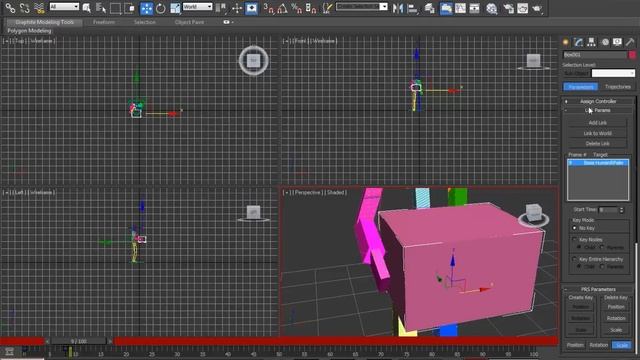
Task: Switch to Freeform ribbon tab
Action: pyautogui.click(x=104, y=22)
